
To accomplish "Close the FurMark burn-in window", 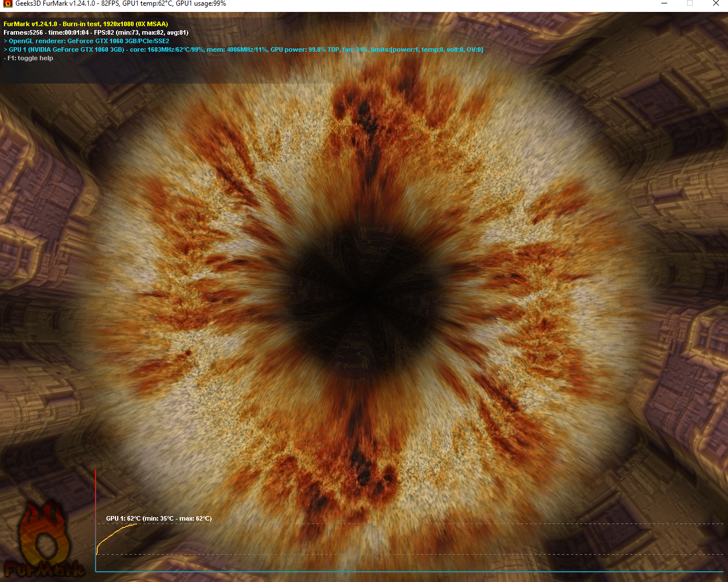I will pos(715,3).
